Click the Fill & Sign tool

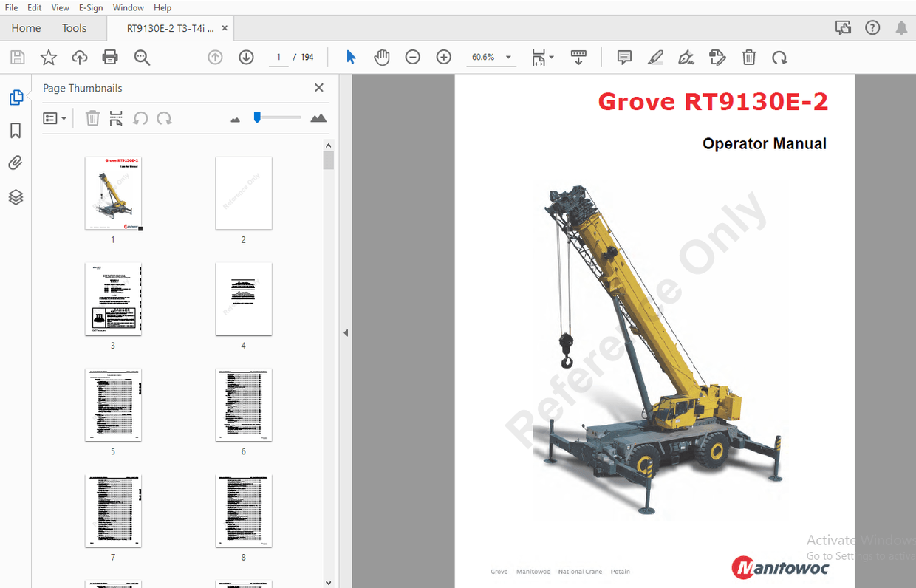click(686, 57)
